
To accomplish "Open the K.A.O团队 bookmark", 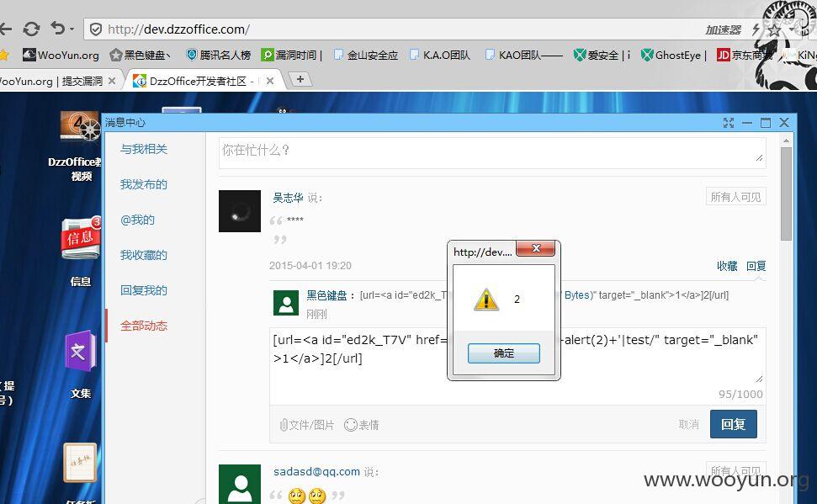I will pyautogui.click(x=440, y=55).
